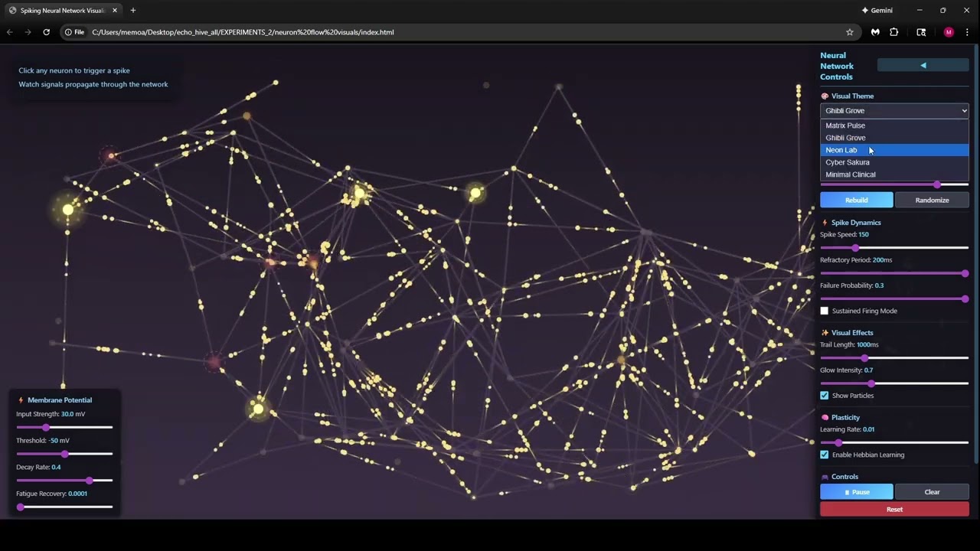The image size is (980, 551).
Task: Uncheck the Show Particles checkbox
Action: pos(825,396)
